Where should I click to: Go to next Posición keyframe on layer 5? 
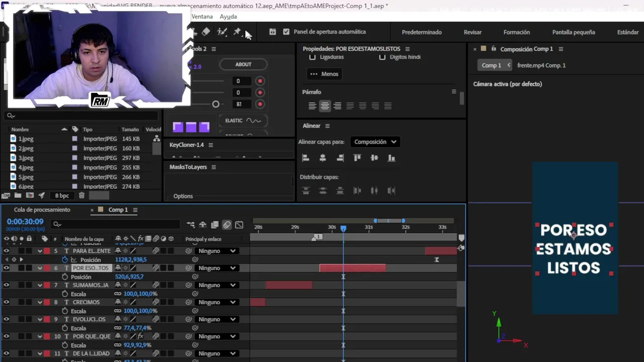[x=21, y=260]
